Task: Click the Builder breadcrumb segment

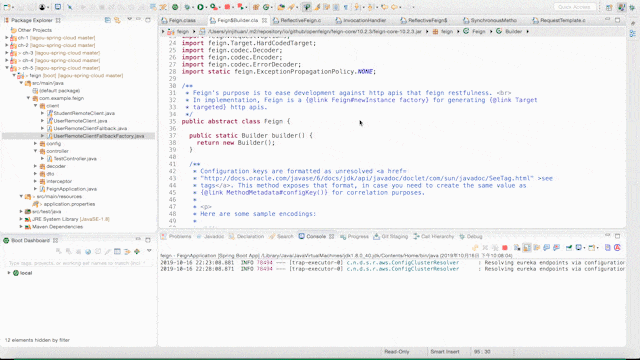Action: coord(513,31)
